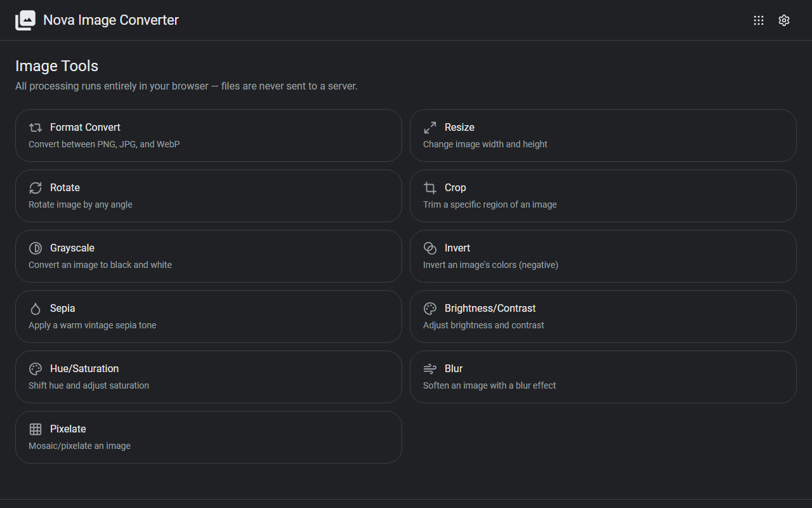Open the apps grid menu in header
The width and height of the screenshot is (812, 508).
pos(759,20)
